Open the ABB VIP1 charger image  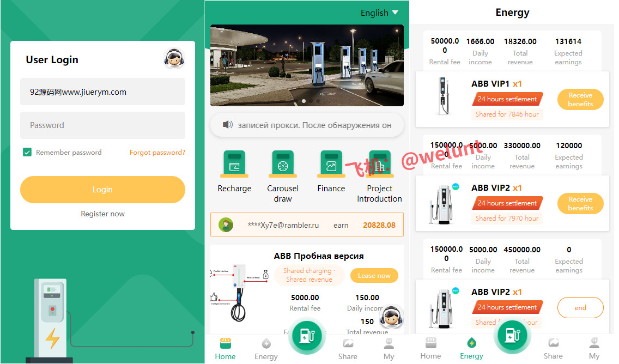coord(444,96)
